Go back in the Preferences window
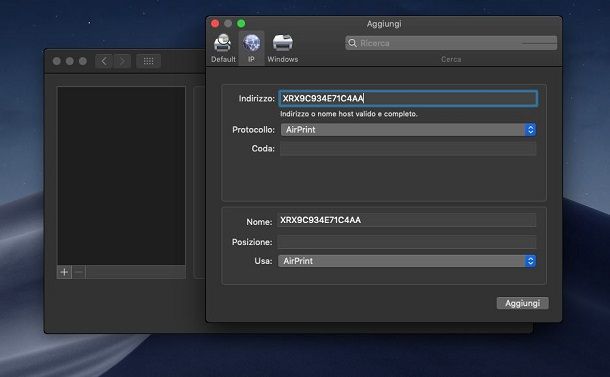 pyautogui.click(x=103, y=61)
